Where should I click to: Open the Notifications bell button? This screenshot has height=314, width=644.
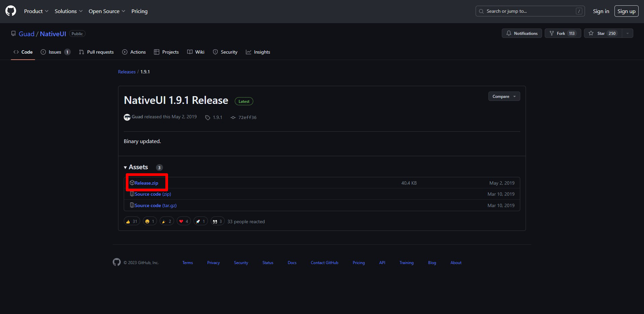[522, 34]
